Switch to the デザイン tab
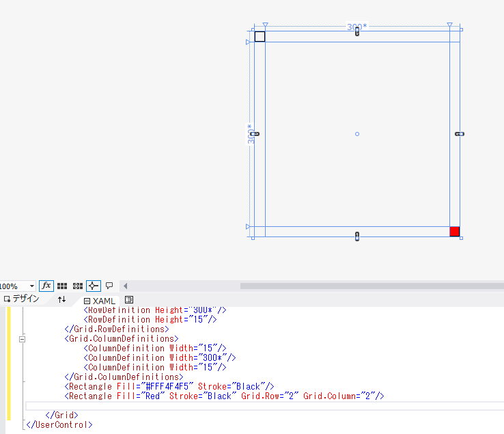This screenshot has height=434, width=504. 22,299
